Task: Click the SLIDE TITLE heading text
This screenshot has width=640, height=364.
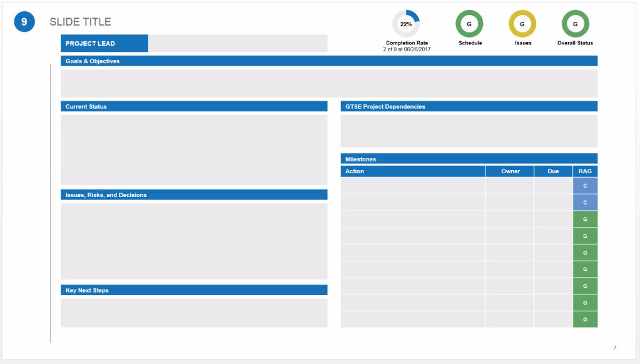Action: coord(81,22)
